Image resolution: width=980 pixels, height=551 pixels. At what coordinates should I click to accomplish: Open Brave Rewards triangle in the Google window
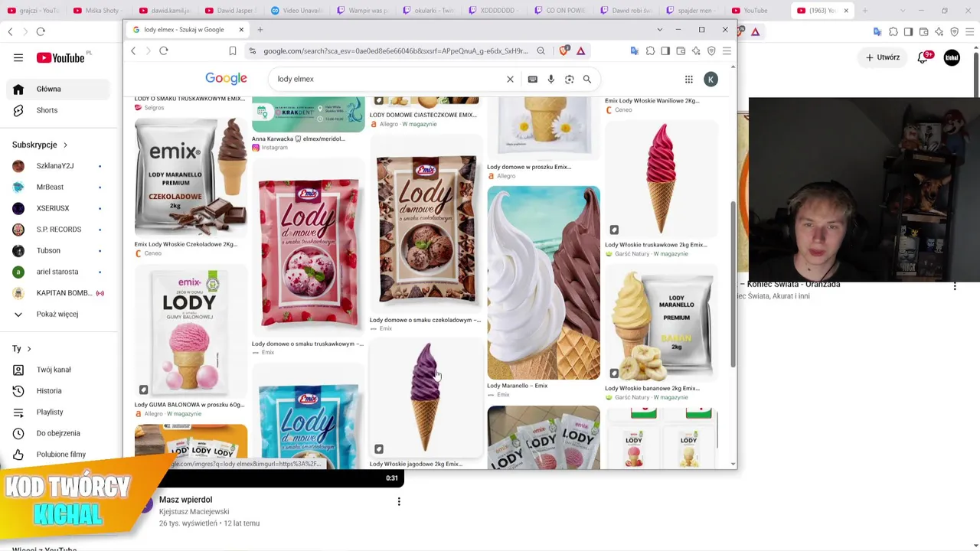(581, 51)
